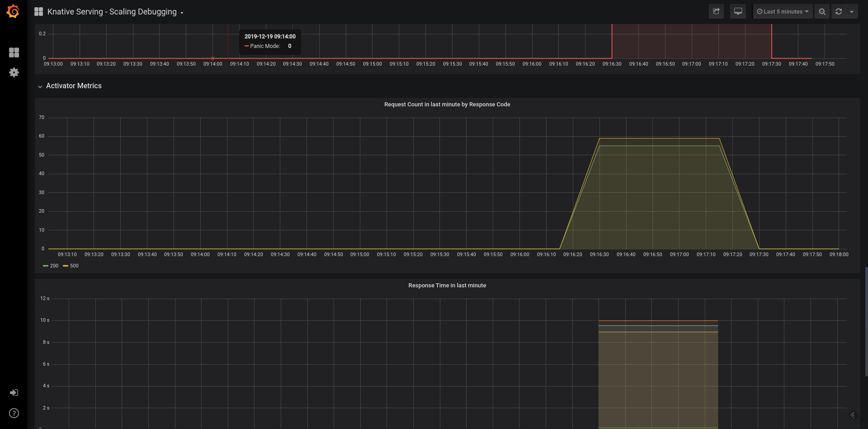Open the Last 5 minutes time picker
This screenshot has height=429, width=868.
click(x=783, y=11)
